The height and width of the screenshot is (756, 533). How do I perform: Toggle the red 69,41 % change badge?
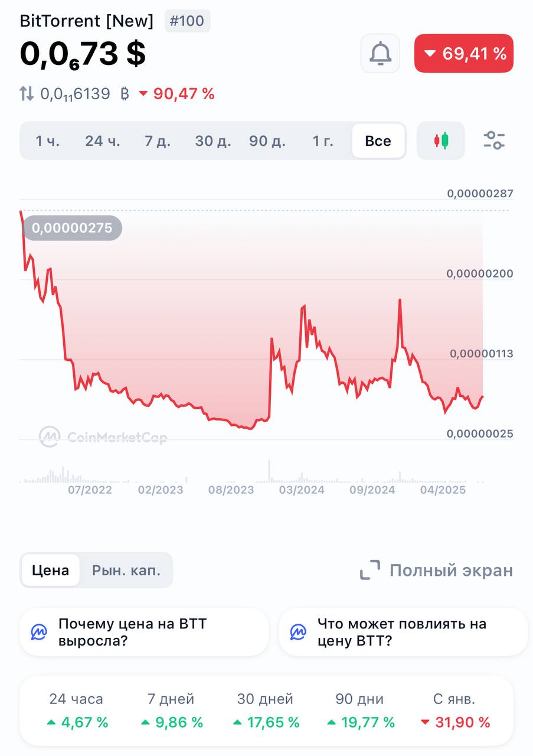[x=464, y=54]
